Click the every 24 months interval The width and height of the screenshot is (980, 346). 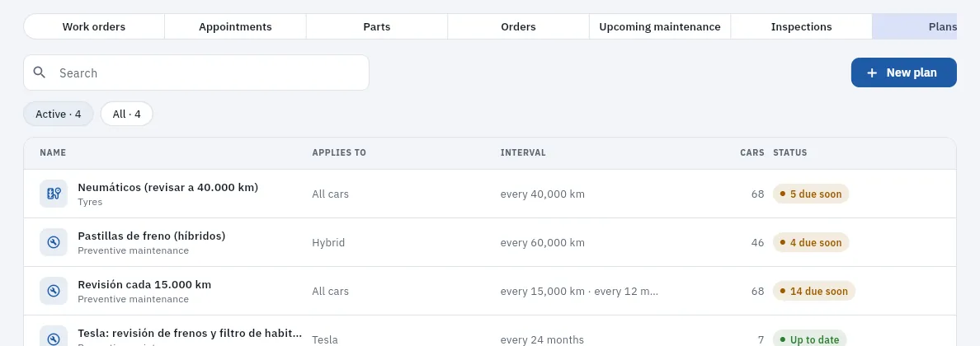(x=542, y=340)
